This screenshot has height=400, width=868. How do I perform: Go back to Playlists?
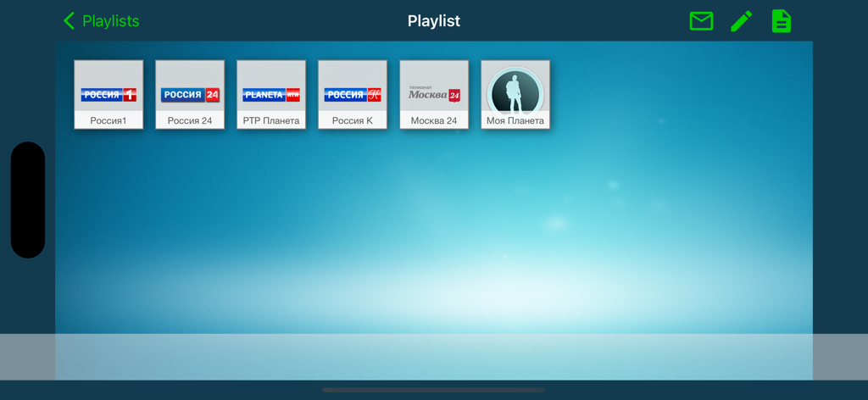102,21
